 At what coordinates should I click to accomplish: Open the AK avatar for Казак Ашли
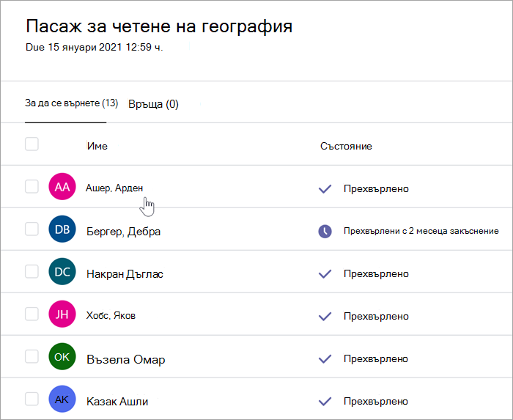tap(62, 399)
